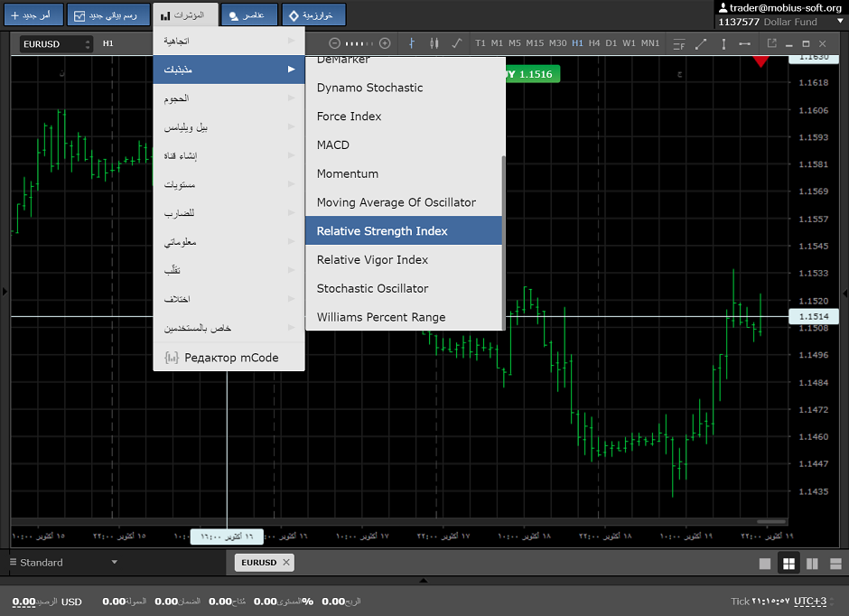Expand the left side panel arrow
This screenshot has width=849, height=616.
click(x=5, y=292)
